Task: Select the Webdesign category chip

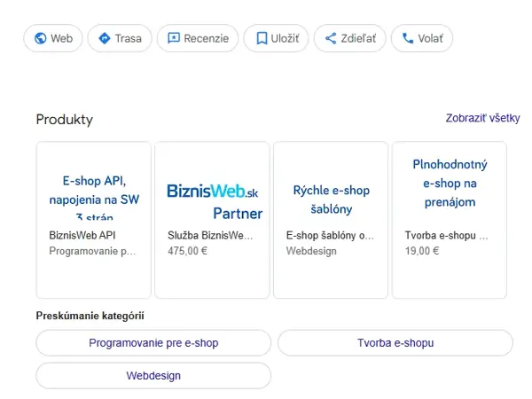Action: [x=153, y=376]
